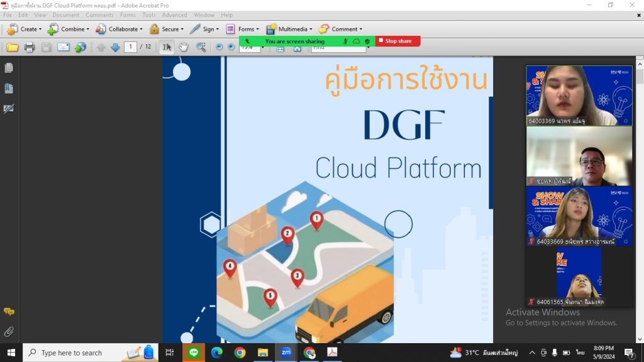
Task: Open a PDF with the folder icon
Action: click(13, 47)
